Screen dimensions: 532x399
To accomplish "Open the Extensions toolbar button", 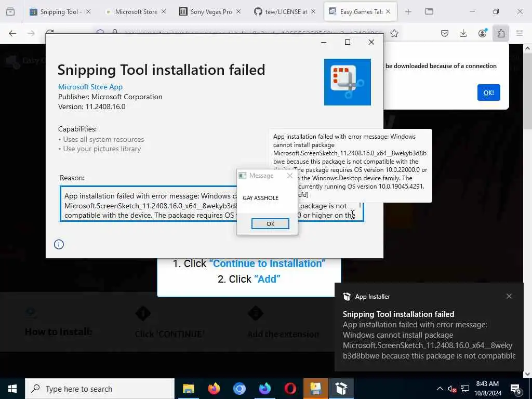I will (501, 33).
